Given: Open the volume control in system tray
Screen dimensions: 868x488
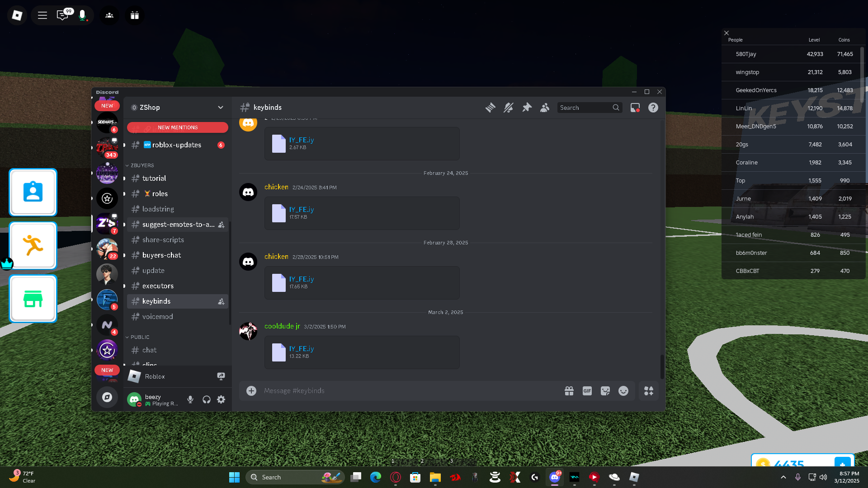Looking at the screenshot, I should pyautogui.click(x=823, y=477).
